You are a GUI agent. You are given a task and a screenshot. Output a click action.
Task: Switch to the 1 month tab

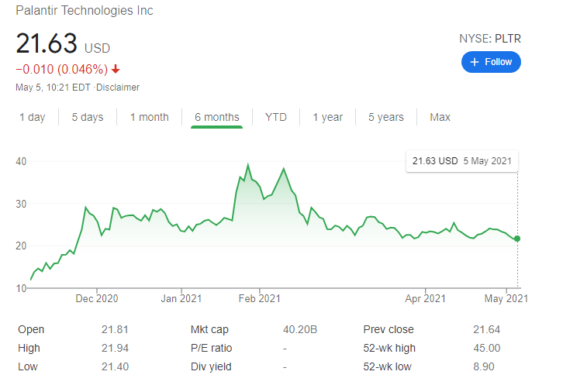point(150,117)
